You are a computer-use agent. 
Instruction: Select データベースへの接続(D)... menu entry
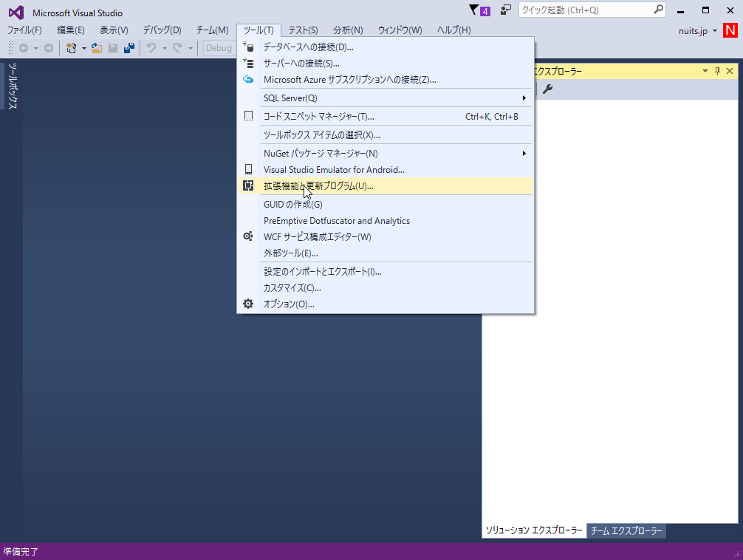[x=386, y=47]
